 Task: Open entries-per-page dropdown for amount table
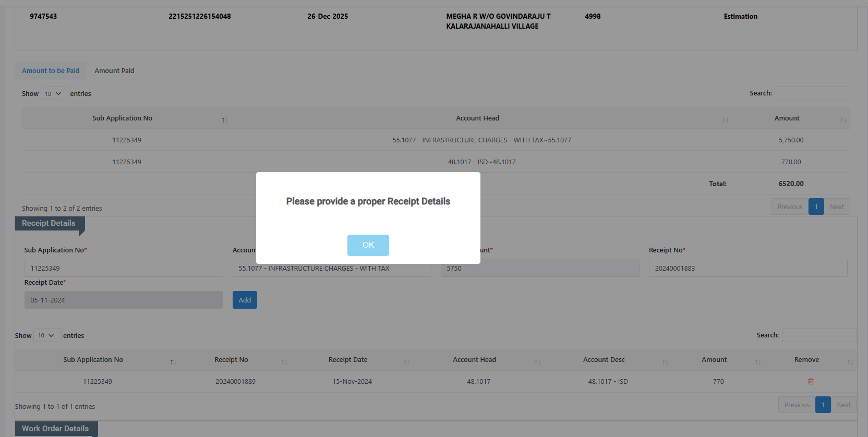[x=54, y=94]
